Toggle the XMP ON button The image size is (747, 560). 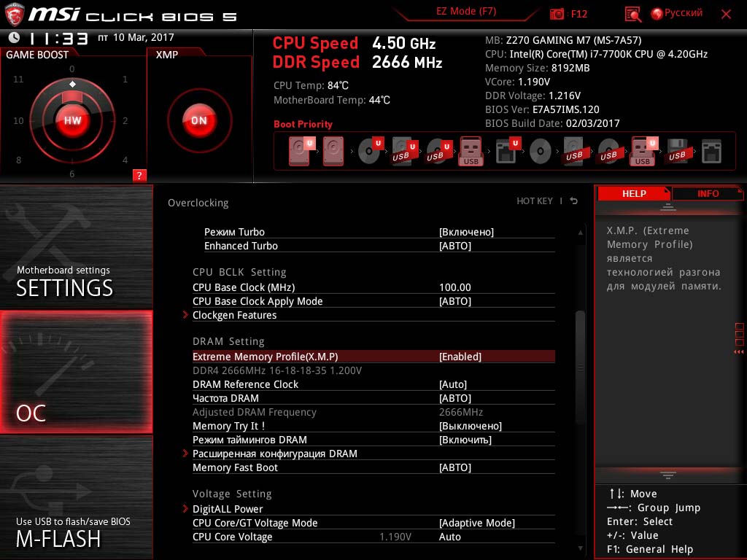[199, 120]
